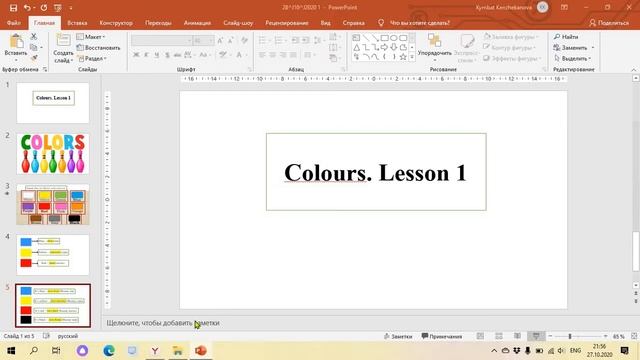Select slide 4 thumbnail
The width and height of the screenshot is (640, 360).
pos(53,254)
